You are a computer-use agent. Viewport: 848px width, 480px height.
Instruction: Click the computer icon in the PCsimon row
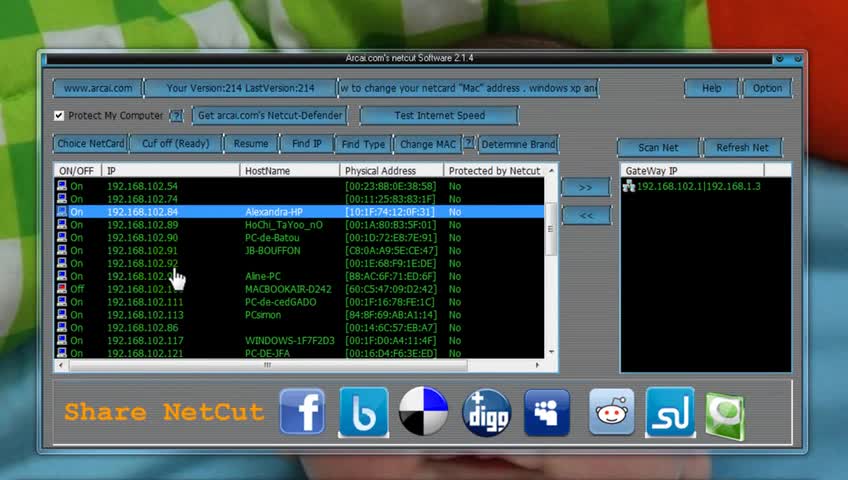[62, 314]
